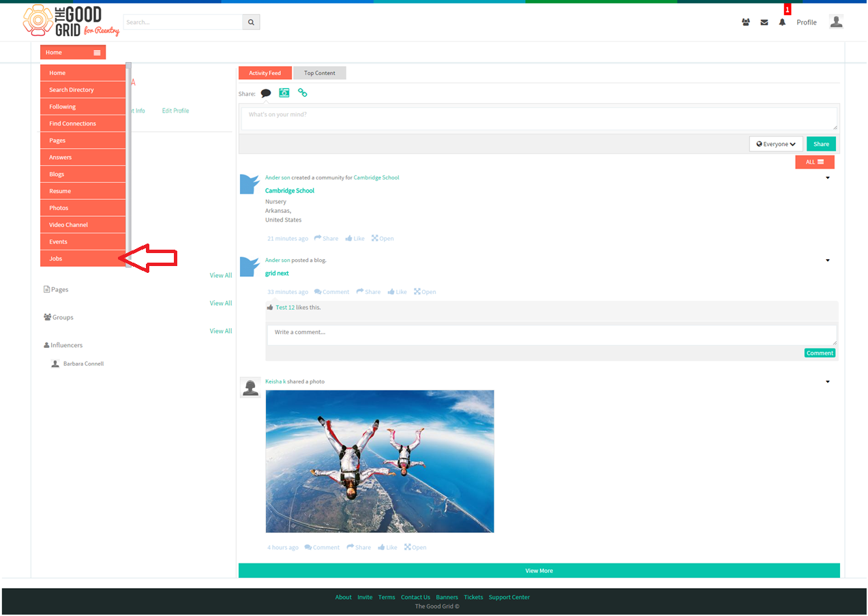Select Blogs menu item

coord(83,174)
